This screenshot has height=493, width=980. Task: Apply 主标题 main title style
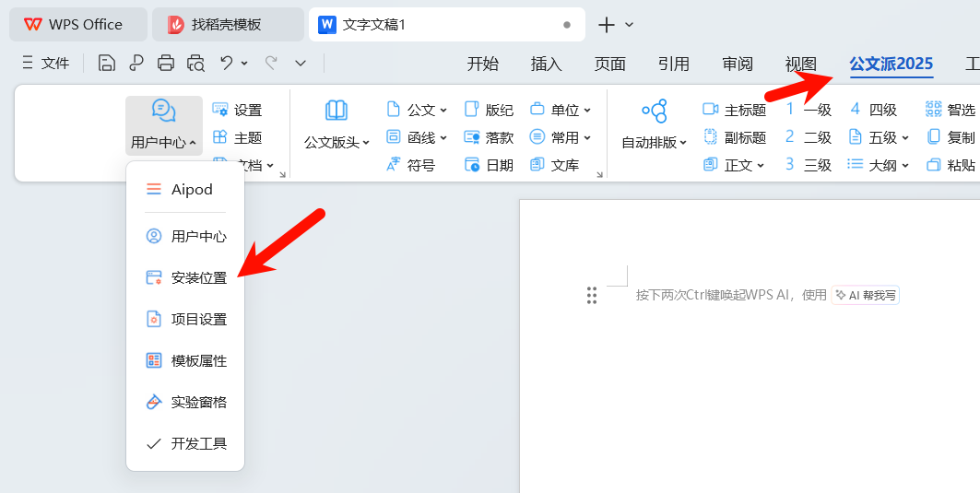(735, 110)
